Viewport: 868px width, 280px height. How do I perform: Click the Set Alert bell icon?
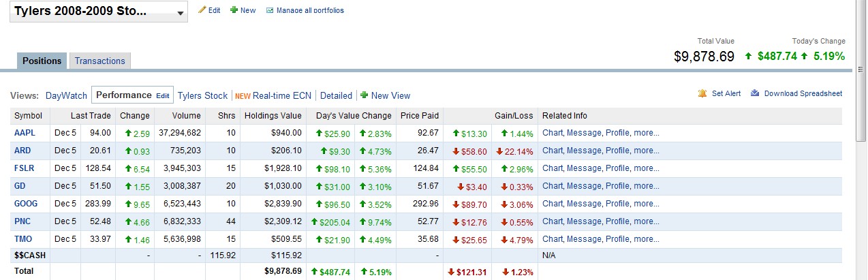702,93
